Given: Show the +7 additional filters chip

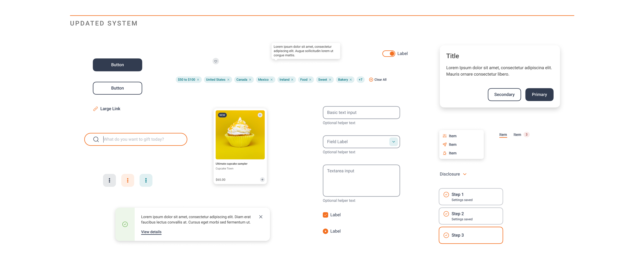Looking at the screenshot, I should pyautogui.click(x=360, y=80).
